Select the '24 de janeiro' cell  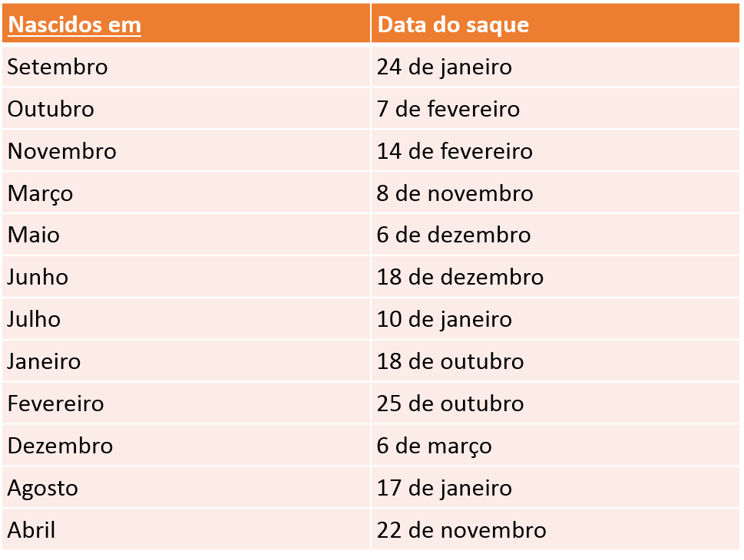point(444,67)
